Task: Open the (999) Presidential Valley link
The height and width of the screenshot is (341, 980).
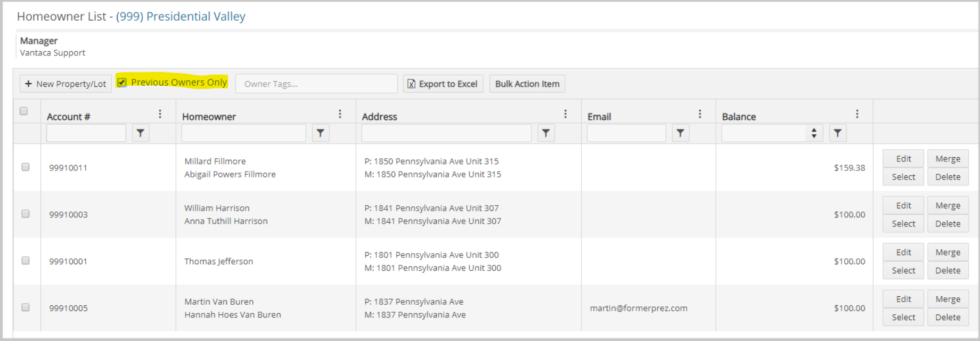Action: coord(181,17)
